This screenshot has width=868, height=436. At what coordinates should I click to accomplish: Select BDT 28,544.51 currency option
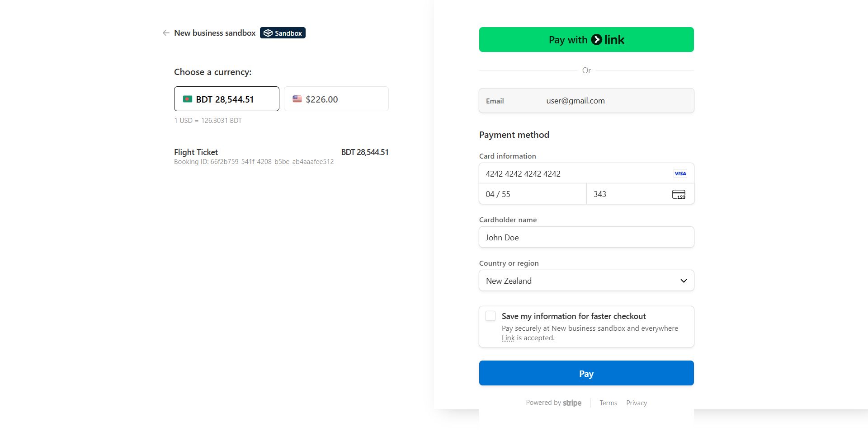click(x=226, y=99)
